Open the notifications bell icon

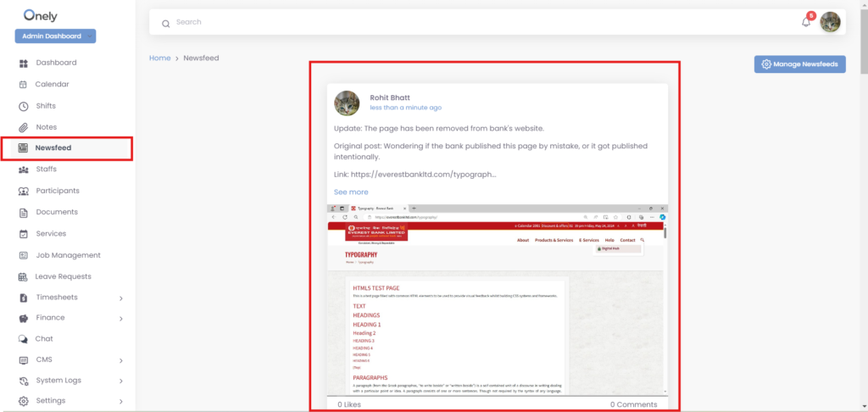(806, 22)
